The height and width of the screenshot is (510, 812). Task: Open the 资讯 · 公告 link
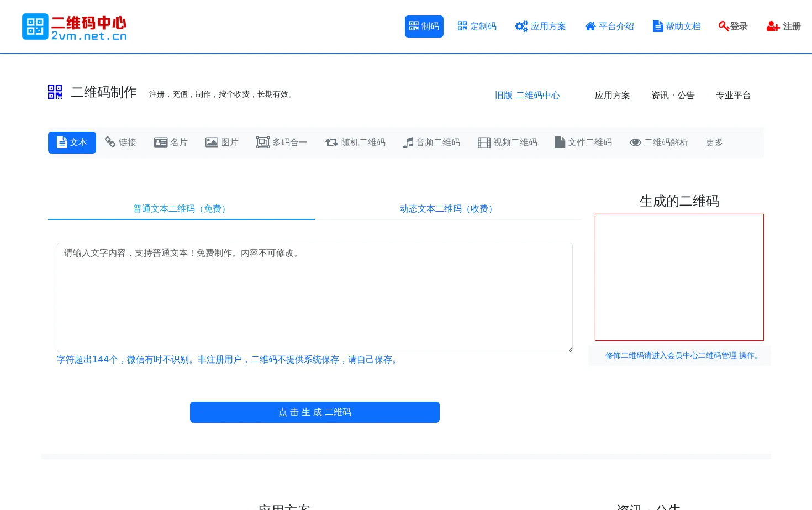(673, 96)
